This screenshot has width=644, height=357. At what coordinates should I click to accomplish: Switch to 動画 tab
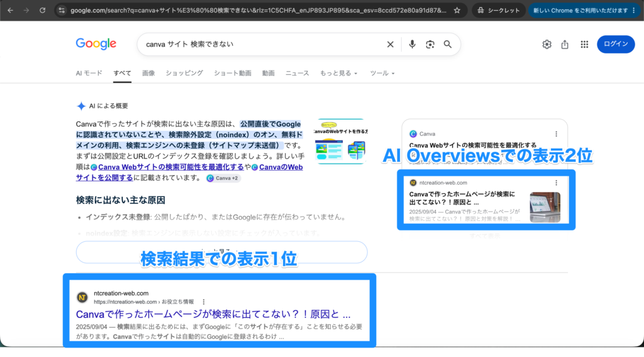click(x=268, y=73)
